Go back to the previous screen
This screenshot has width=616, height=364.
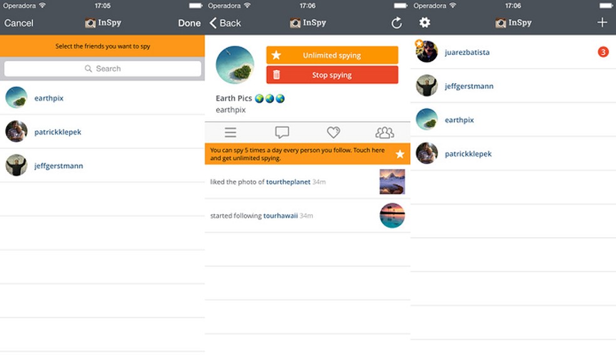point(225,23)
